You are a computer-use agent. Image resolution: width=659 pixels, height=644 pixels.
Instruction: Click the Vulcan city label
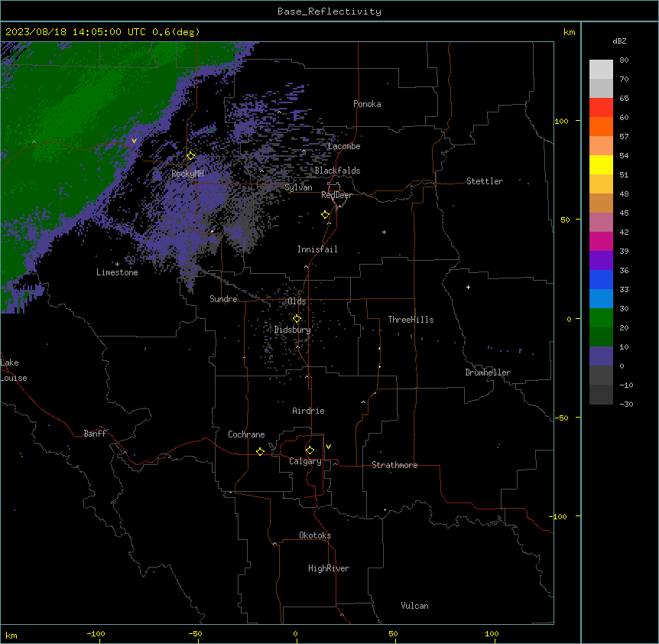[414, 606]
